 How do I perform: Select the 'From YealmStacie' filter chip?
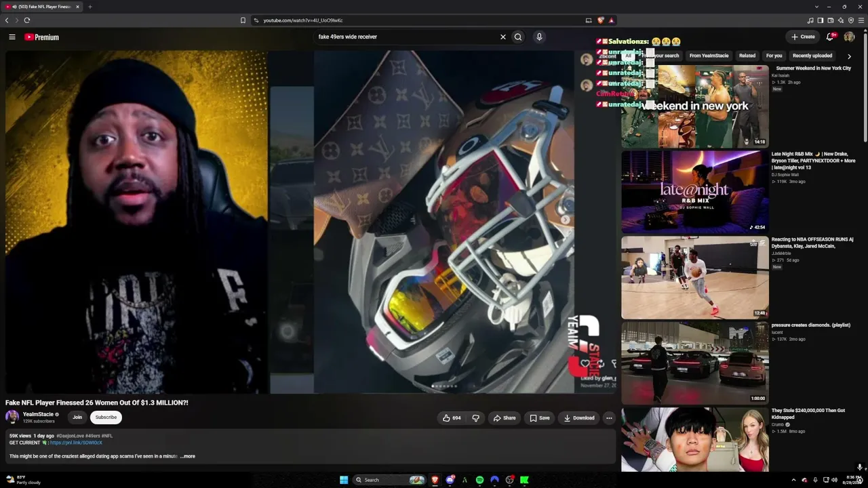[x=709, y=56]
